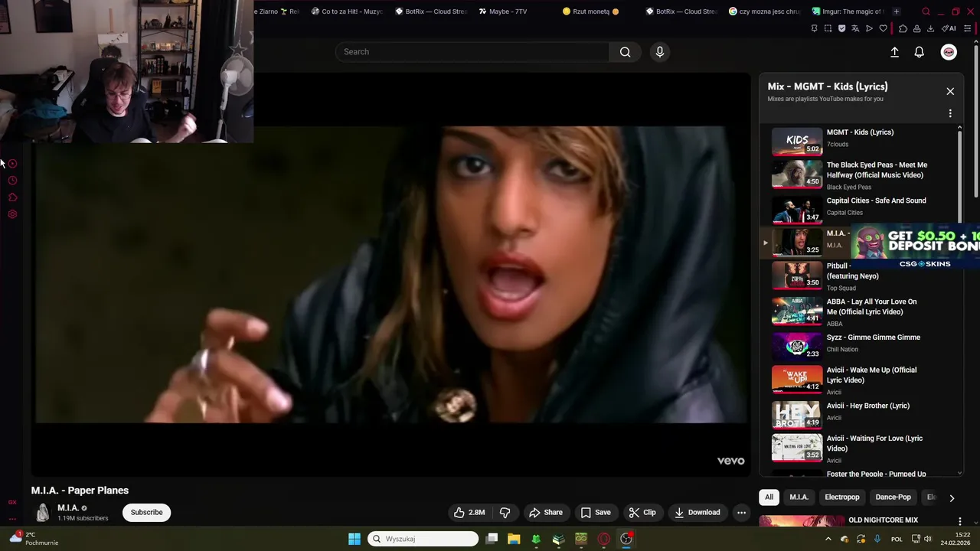
Task: Open the Pitbull featuring Neyo playlist item
Action: click(859, 277)
